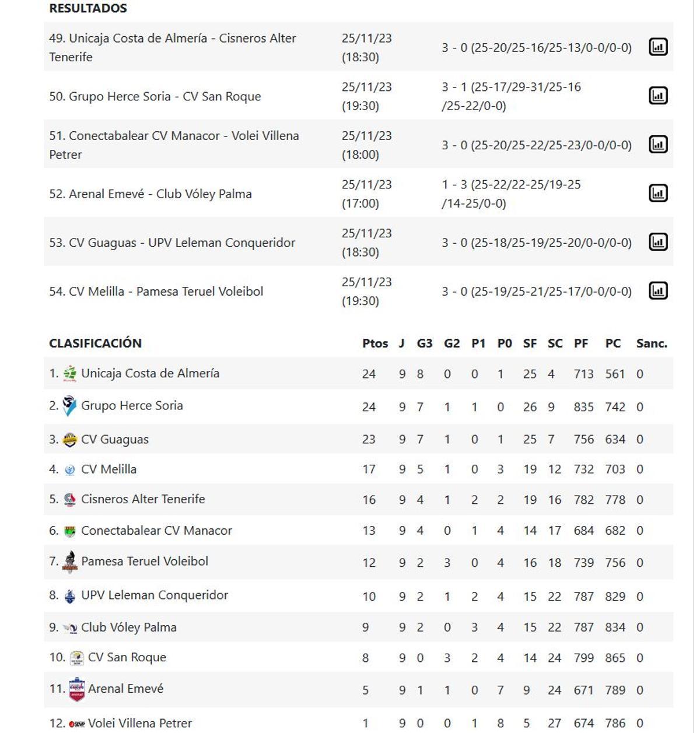Click the PF column header
Screen dimensions: 700x733
coord(581,343)
